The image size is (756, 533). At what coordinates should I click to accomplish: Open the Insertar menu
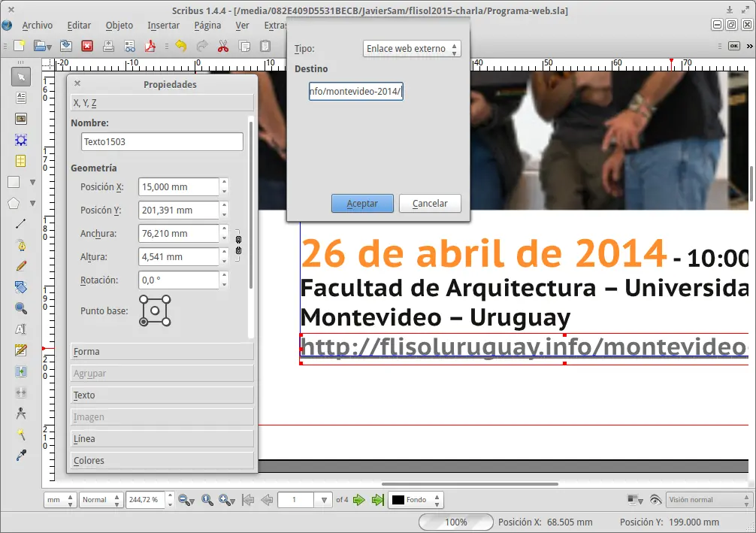(163, 25)
